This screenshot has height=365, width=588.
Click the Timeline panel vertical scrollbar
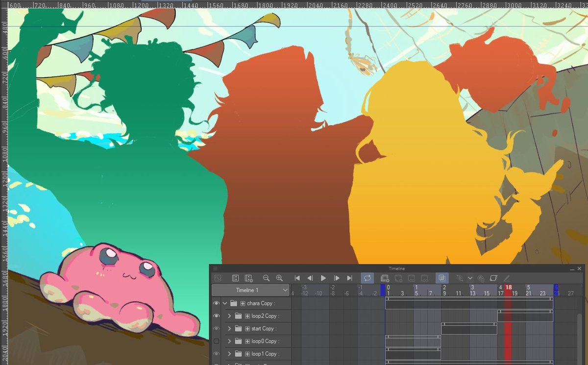pyautogui.click(x=580, y=338)
